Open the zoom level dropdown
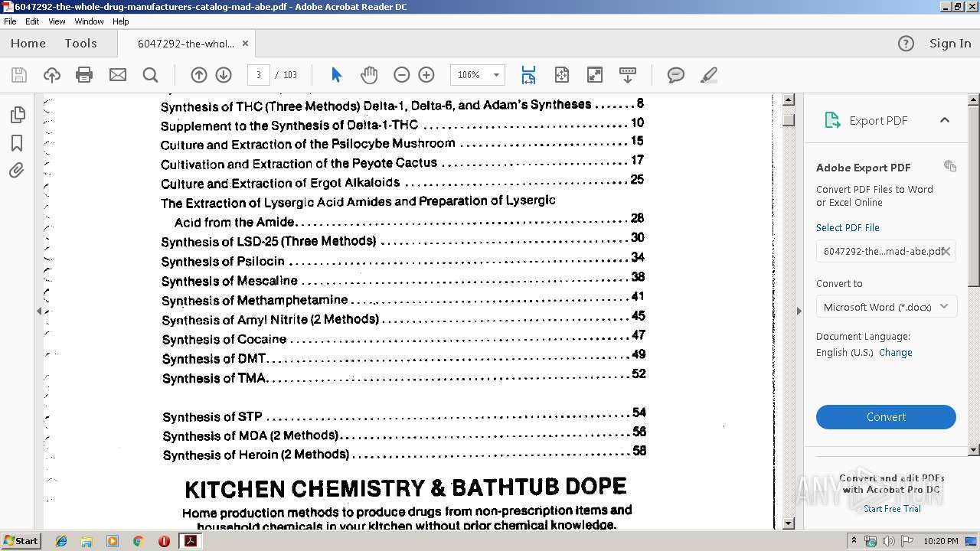 coord(496,75)
